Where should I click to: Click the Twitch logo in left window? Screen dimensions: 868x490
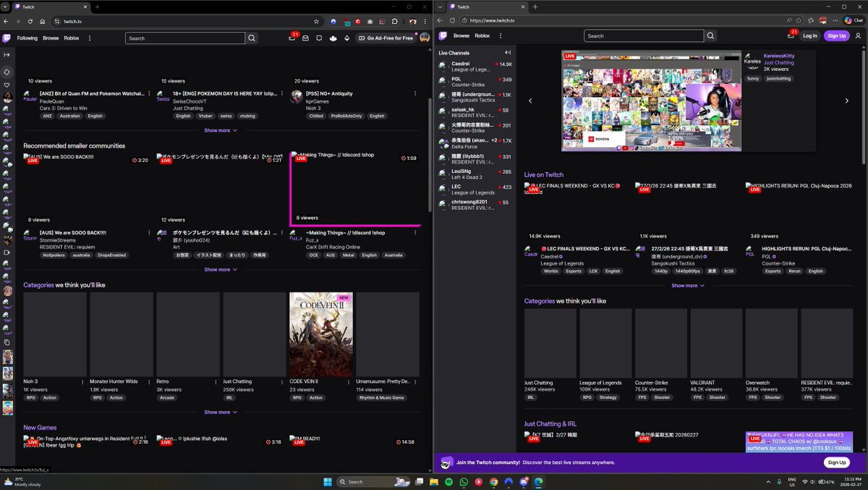7,38
